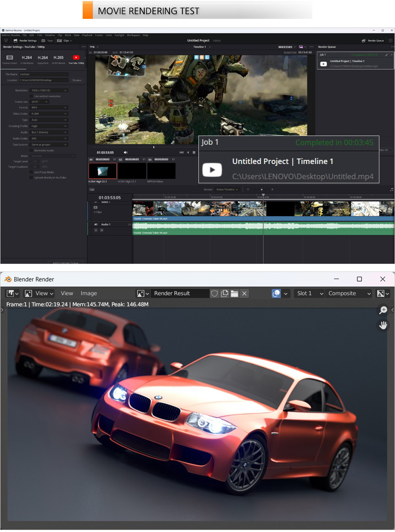395x532 pixels.
Task: Activate the pan hand tool in Blender
Action: (383, 325)
